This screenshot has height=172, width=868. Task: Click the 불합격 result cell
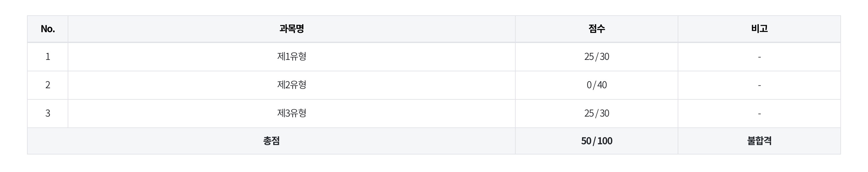[759, 141]
